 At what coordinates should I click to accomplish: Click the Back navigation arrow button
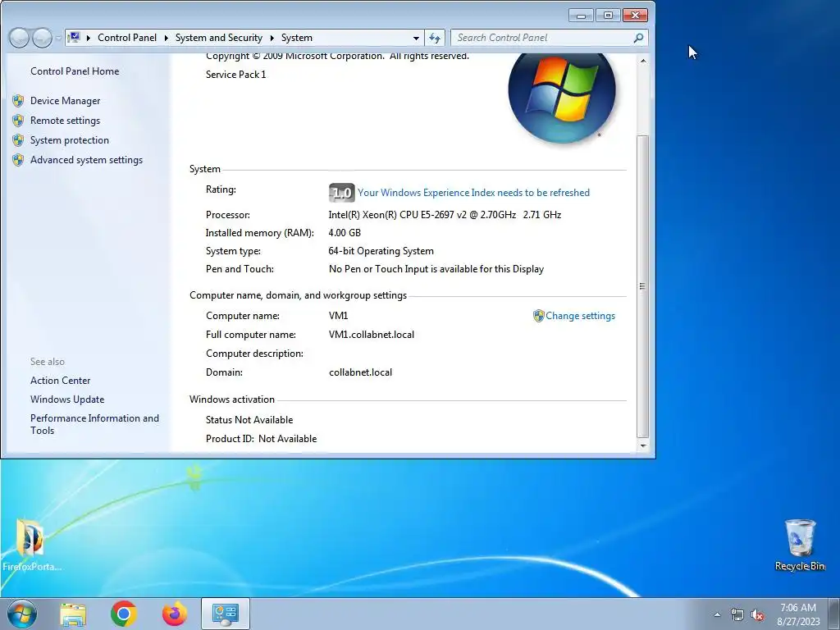19,38
